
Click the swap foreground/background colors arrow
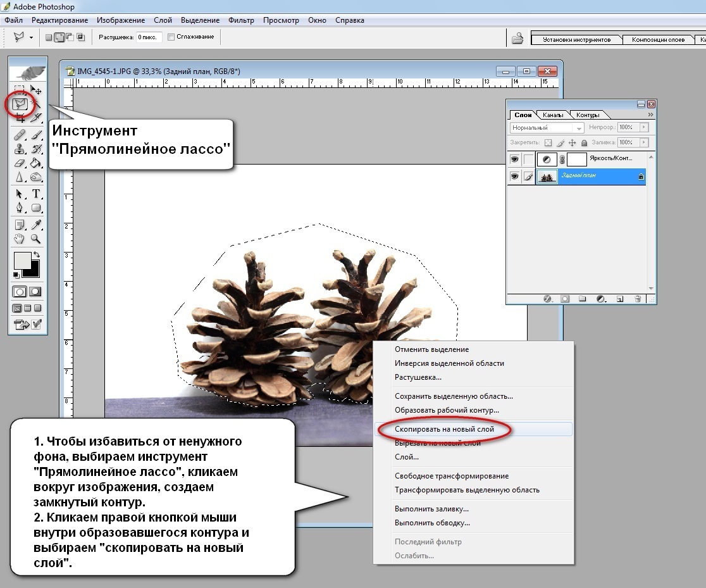tap(37, 255)
